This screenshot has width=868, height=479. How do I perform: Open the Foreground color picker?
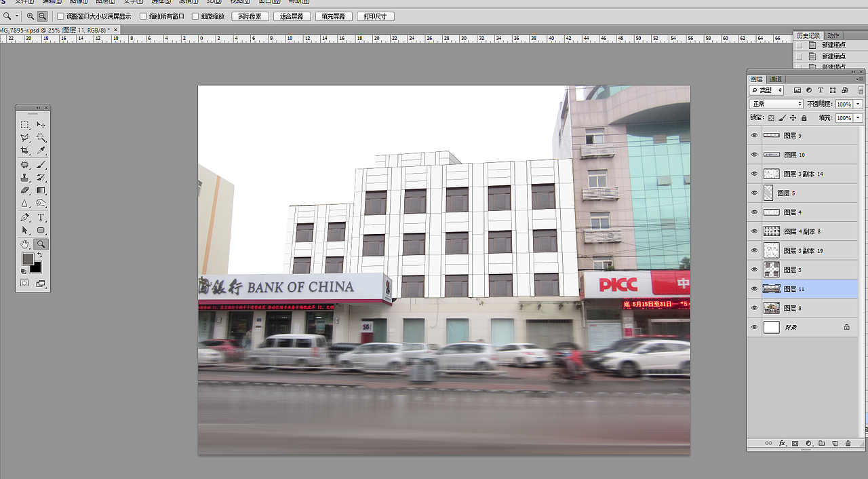pyautogui.click(x=27, y=259)
